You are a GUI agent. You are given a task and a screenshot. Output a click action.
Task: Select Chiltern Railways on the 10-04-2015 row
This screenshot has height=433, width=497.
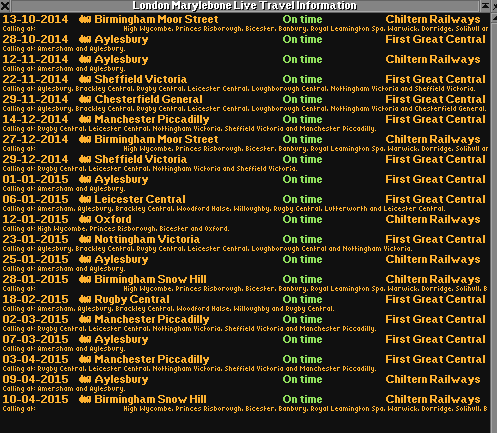coord(433,399)
